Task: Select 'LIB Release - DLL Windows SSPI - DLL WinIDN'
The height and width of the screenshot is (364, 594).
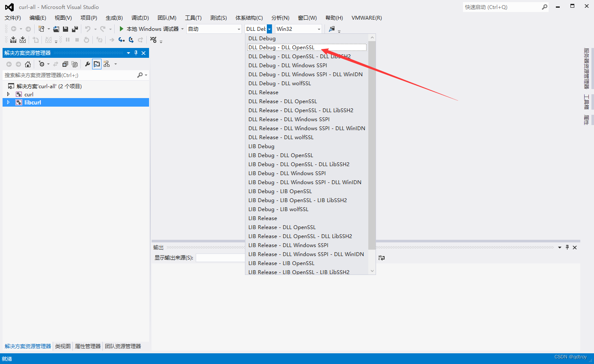Action: coord(307,254)
